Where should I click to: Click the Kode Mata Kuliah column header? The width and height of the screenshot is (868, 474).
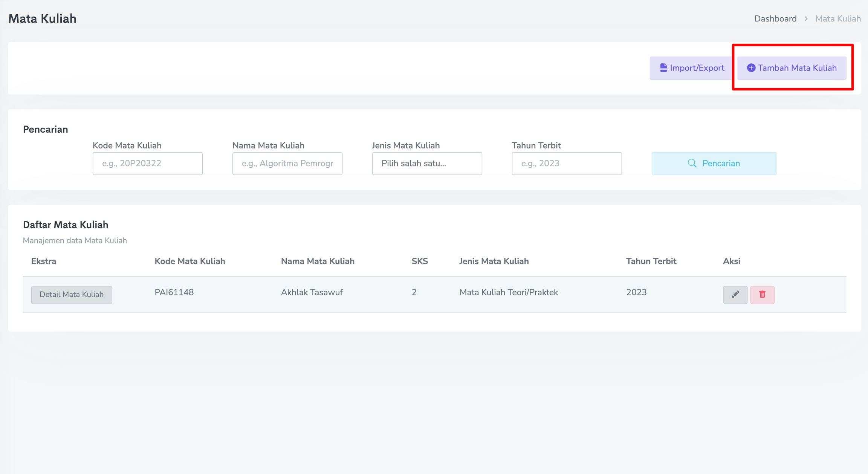click(189, 261)
